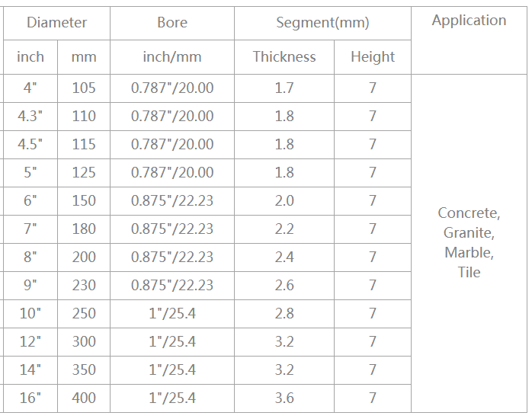The width and height of the screenshot is (532, 419).
Task: Select the 16" diameter cell
Action: pyautogui.click(x=30, y=398)
